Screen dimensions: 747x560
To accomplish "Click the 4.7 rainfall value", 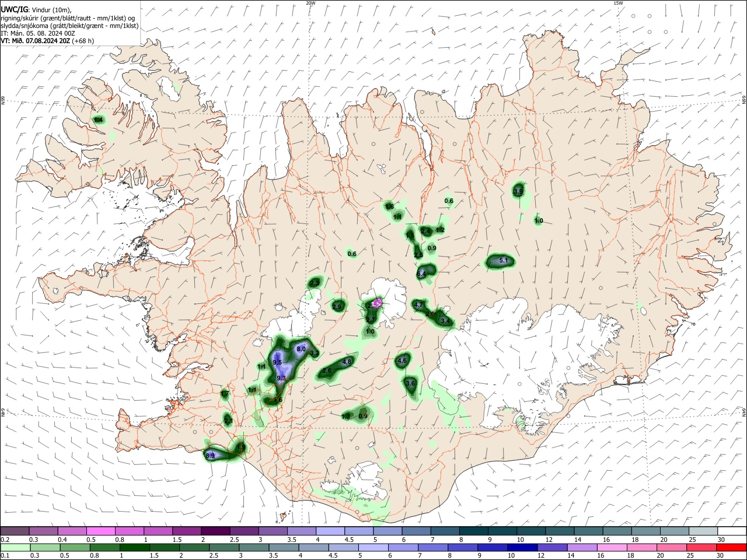I will click(418, 304).
